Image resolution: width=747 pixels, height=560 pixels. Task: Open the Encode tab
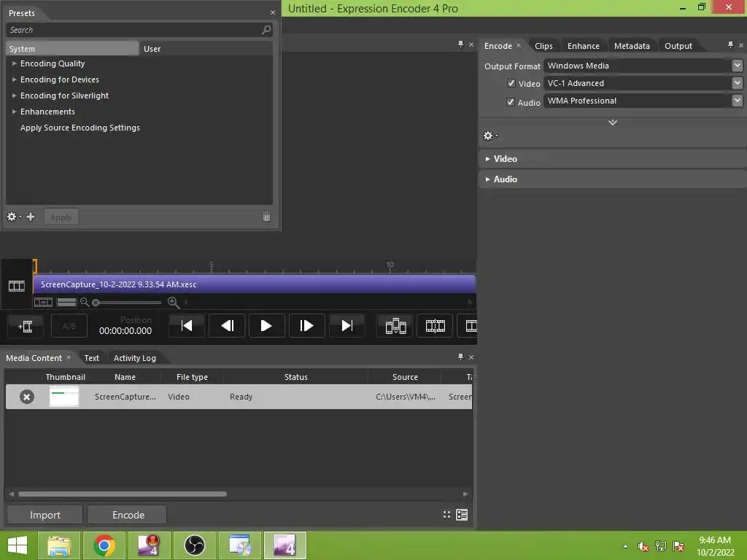[x=498, y=46]
